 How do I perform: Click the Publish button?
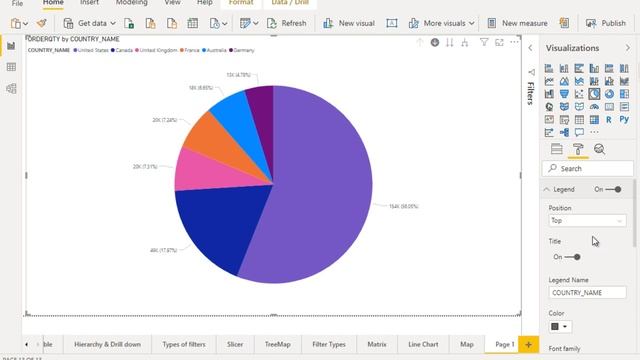(606, 23)
